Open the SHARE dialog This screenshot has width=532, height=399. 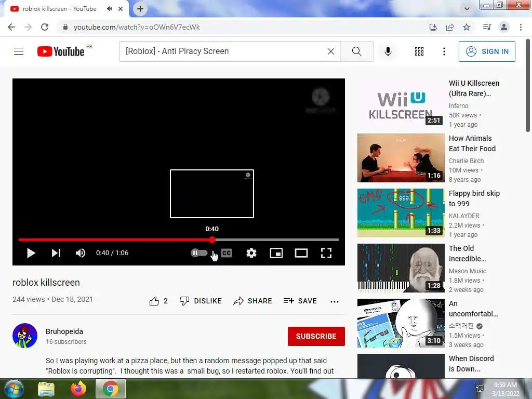(x=253, y=301)
